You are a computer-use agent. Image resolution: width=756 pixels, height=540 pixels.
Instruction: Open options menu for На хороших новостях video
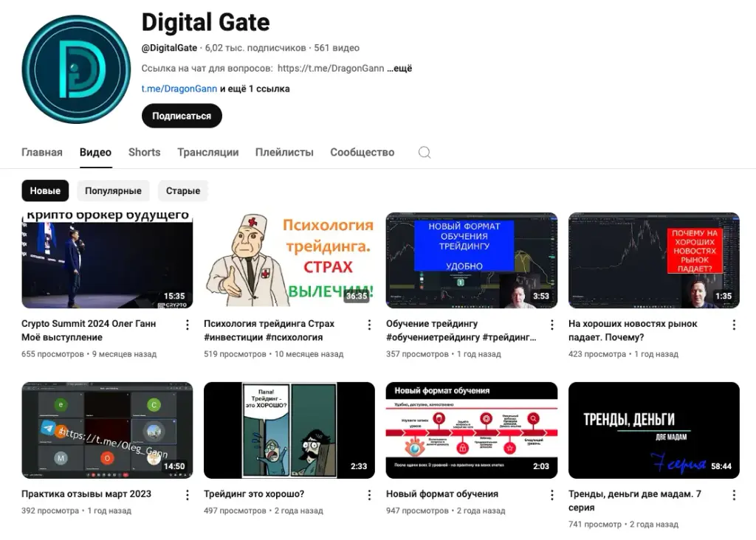coord(734,325)
